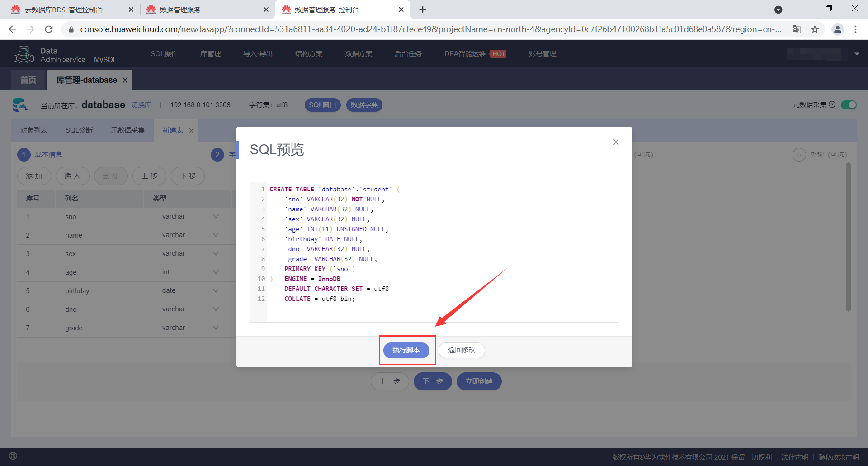
Task: Open the 隐私政策声明 footer link
Action: tap(838, 457)
